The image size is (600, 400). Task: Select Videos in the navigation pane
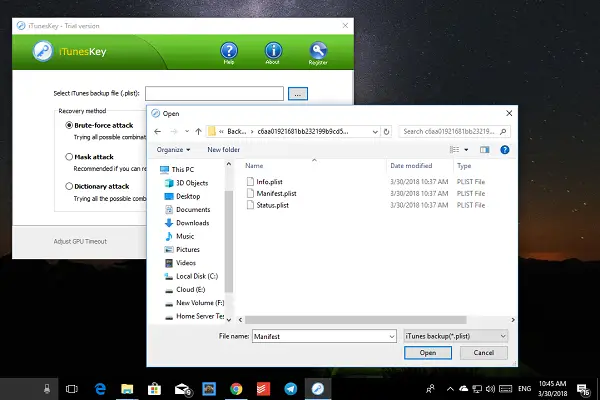tap(186, 263)
